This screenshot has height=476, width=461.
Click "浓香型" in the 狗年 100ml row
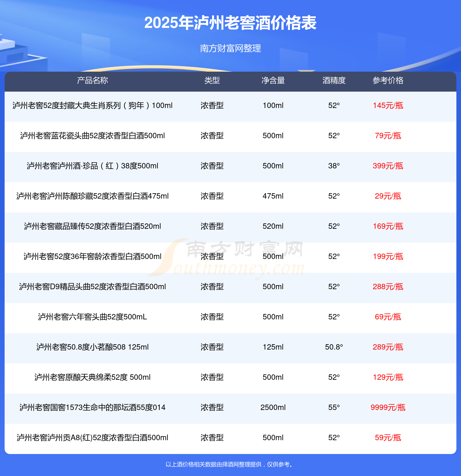[x=212, y=105]
